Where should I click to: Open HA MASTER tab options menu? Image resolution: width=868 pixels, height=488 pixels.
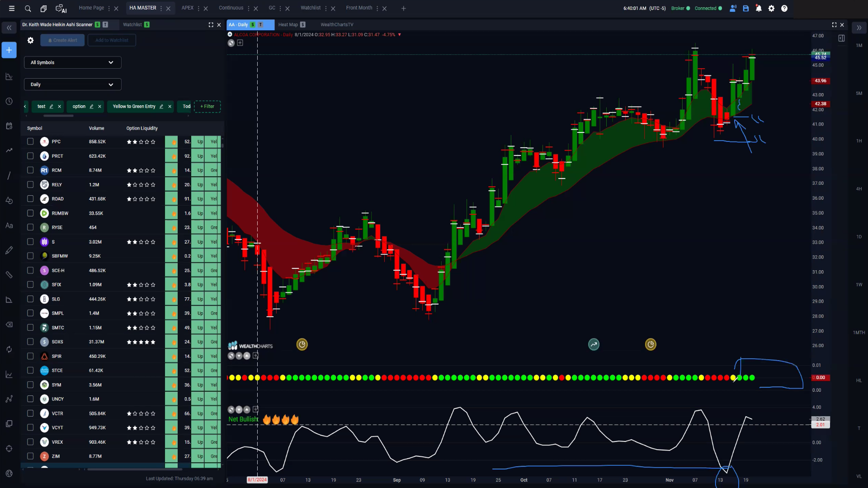[x=161, y=8]
